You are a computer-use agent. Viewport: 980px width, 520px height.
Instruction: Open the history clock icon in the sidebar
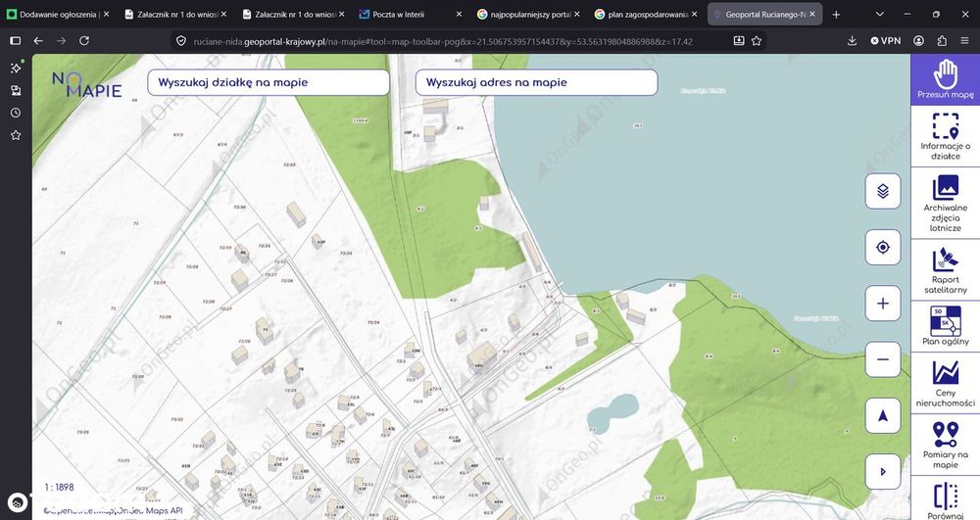(x=16, y=113)
